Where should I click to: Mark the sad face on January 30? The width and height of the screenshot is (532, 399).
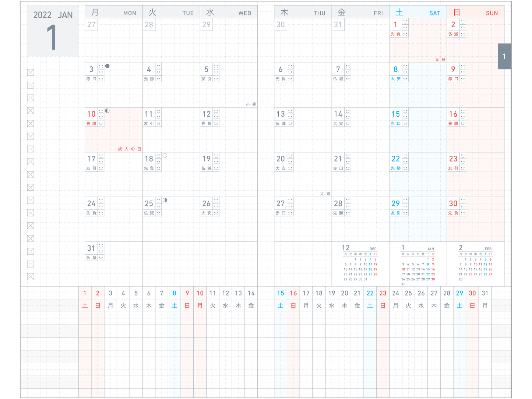[463, 213]
